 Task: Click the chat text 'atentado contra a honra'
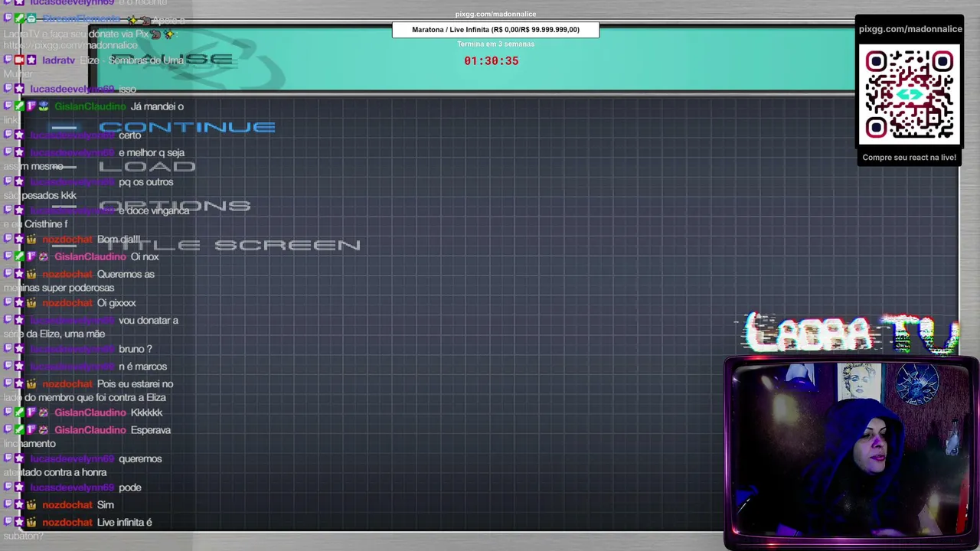point(55,473)
